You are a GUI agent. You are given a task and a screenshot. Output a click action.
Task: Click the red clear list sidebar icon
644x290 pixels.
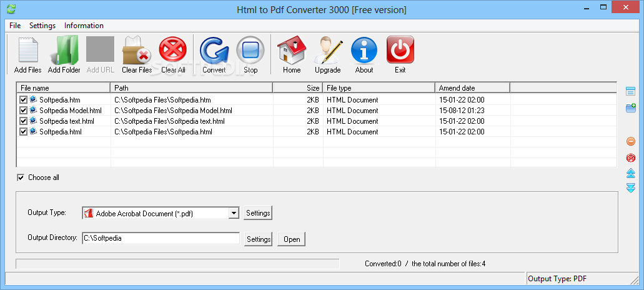(631, 157)
